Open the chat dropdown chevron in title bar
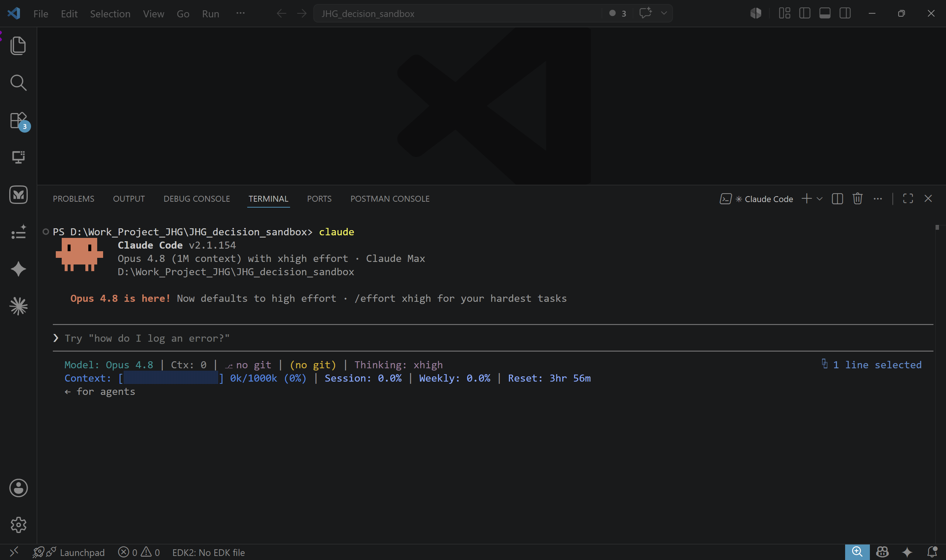The image size is (946, 560). (x=664, y=13)
